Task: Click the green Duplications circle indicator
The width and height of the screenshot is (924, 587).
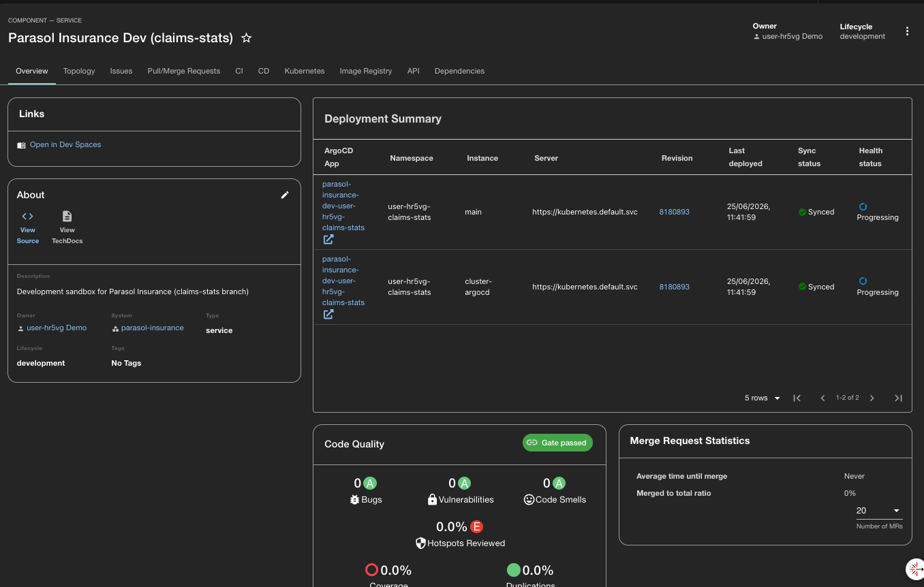Action: tap(514, 570)
